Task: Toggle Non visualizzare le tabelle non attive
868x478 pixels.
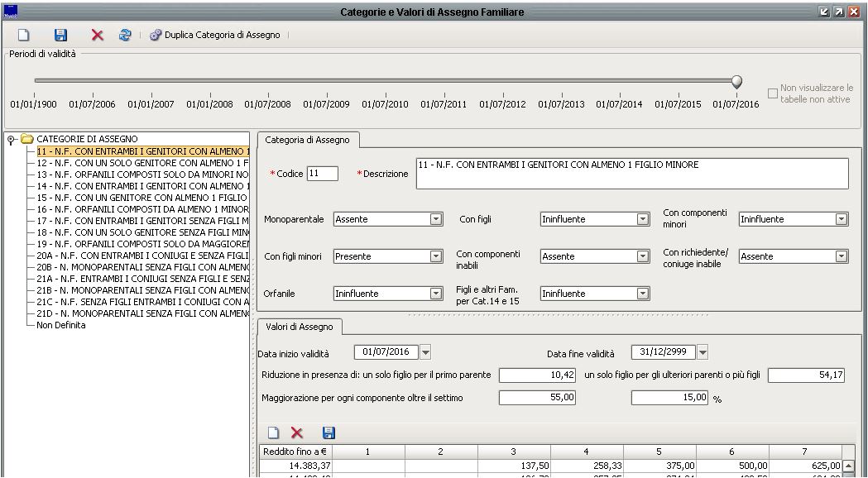Action: pyautogui.click(x=772, y=93)
